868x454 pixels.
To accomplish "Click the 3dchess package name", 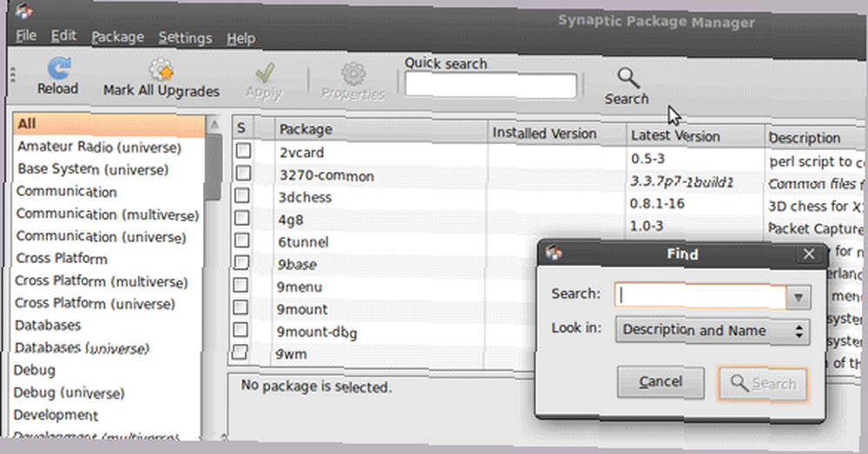I will tap(305, 197).
